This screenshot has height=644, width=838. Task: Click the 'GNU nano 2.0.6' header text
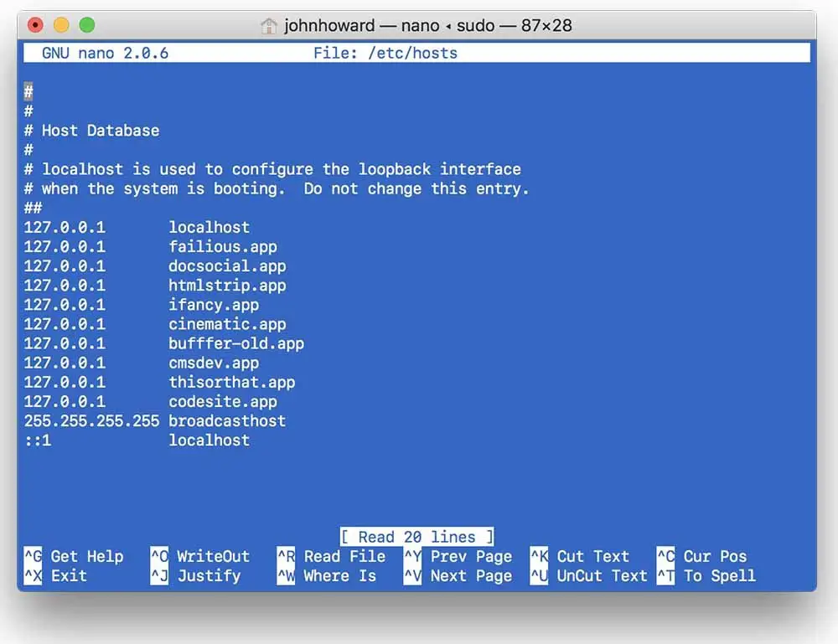pyautogui.click(x=105, y=54)
